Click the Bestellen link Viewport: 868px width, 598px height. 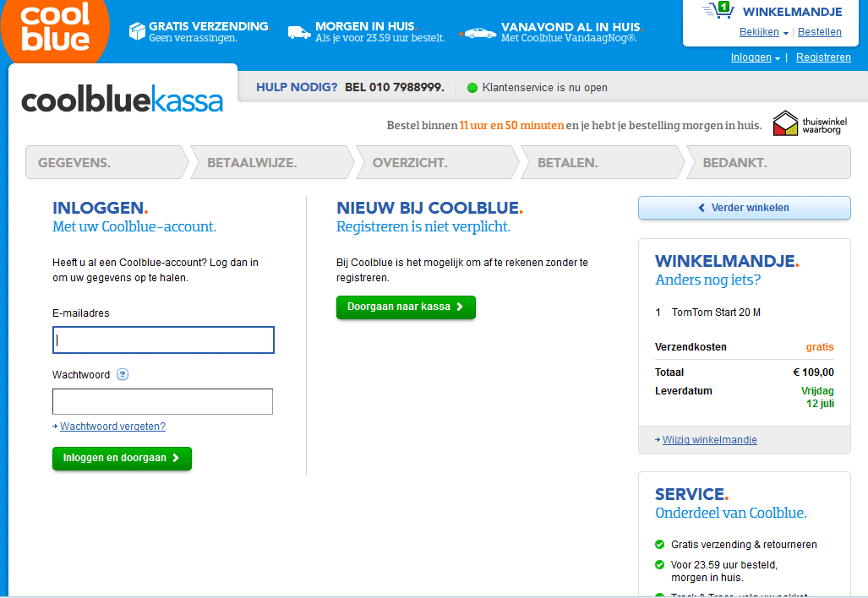click(819, 32)
